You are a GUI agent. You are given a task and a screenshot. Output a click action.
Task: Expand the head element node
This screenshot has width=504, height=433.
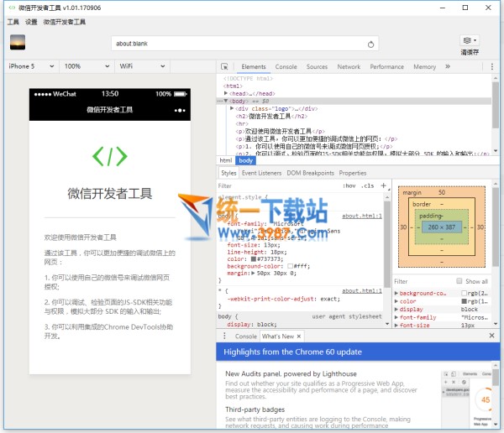[227, 93]
